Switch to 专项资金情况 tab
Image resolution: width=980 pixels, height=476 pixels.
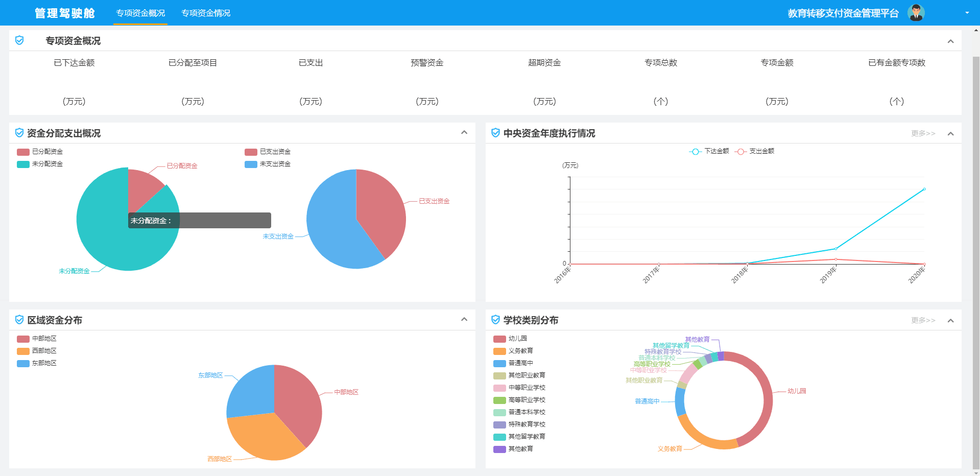click(x=206, y=13)
